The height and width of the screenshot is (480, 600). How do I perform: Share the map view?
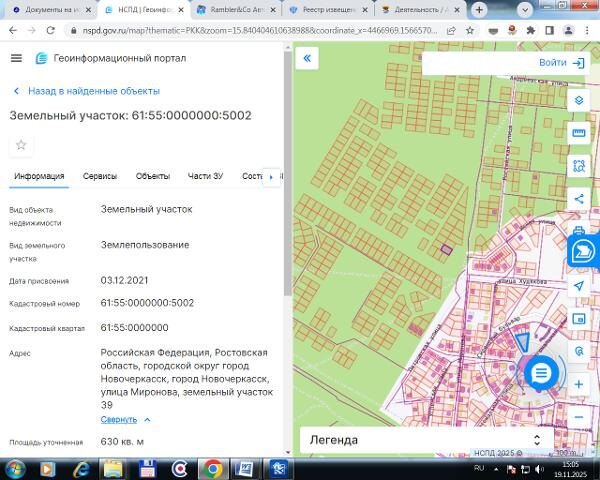[x=579, y=199]
